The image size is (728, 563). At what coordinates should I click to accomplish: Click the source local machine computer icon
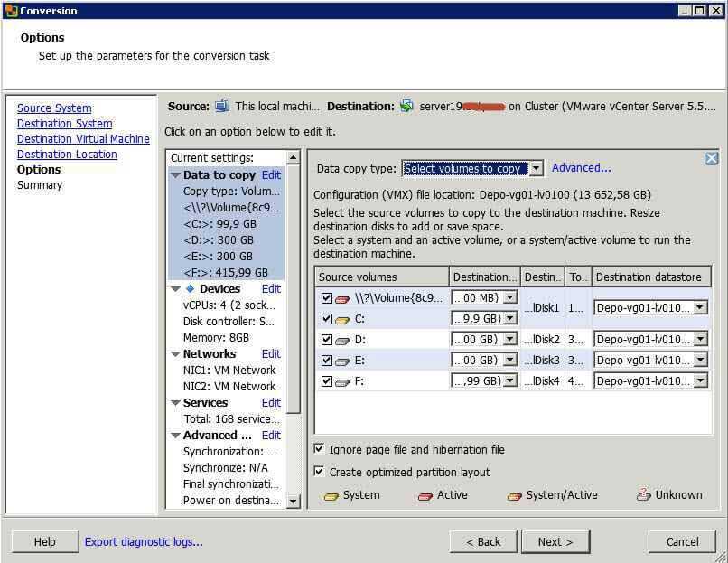pyautogui.click(x=222, y=106)
